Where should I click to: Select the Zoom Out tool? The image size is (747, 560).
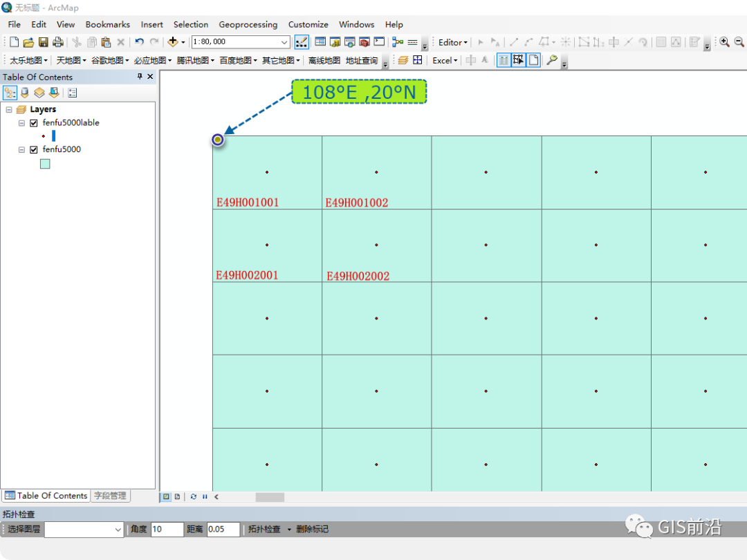coord(739,42)
